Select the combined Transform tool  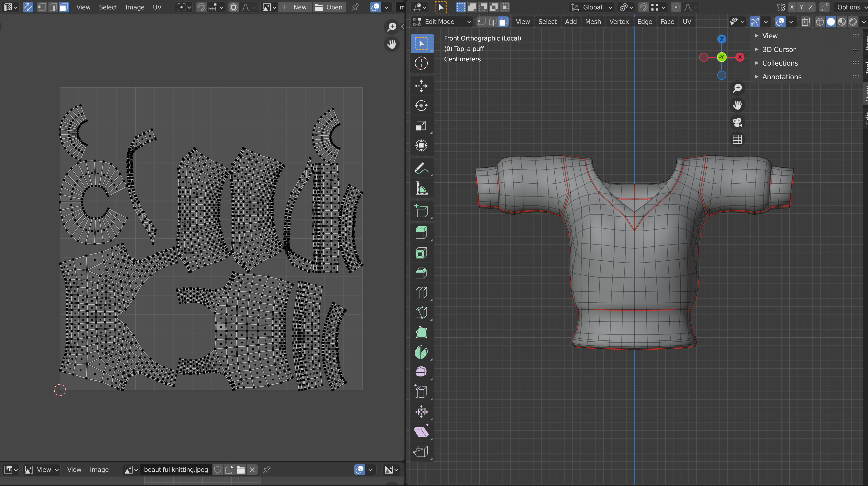point(421,145)
